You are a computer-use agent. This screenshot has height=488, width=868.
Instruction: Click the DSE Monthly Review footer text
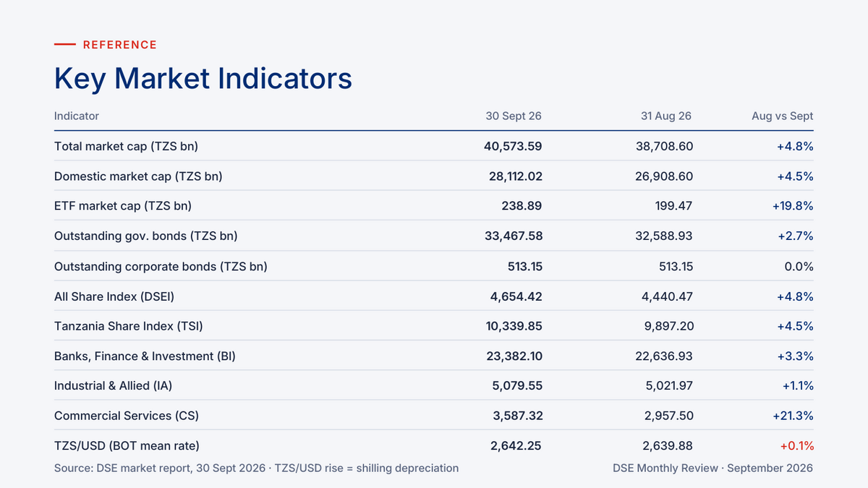click(712, 468)
